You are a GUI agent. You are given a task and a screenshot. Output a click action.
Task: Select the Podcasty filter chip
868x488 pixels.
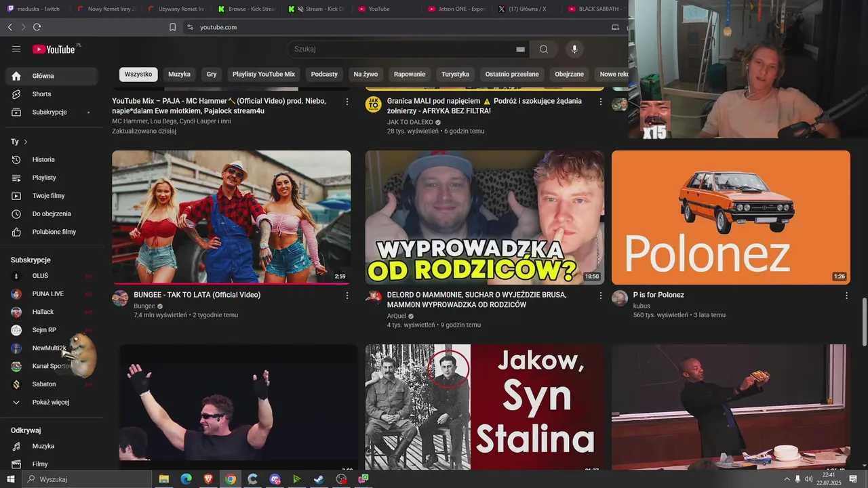coord(324,75)
